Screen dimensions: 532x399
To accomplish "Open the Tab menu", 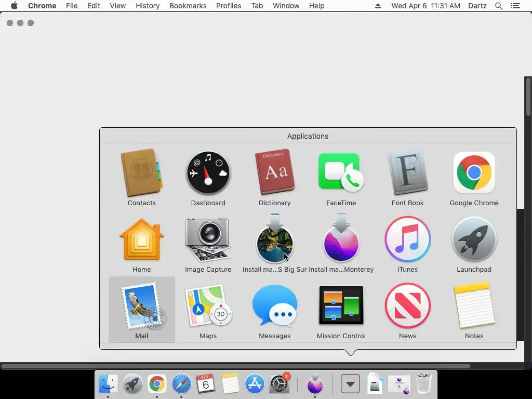I will (257, 6).
